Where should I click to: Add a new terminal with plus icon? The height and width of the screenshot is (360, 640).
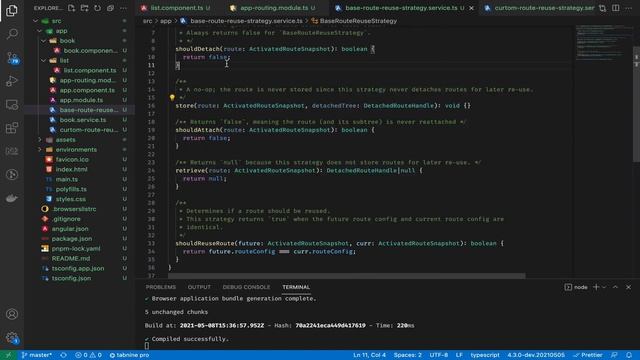pos(596,287)
